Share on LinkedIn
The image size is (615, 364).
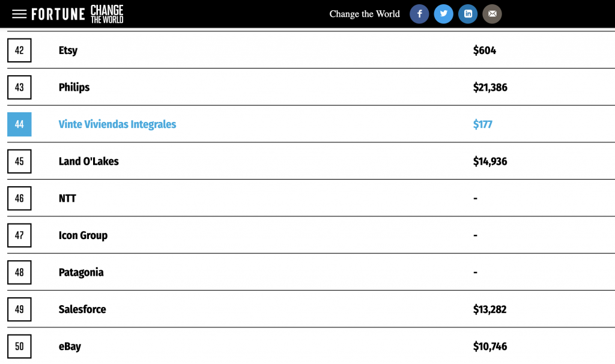click(x=468, y=14)
